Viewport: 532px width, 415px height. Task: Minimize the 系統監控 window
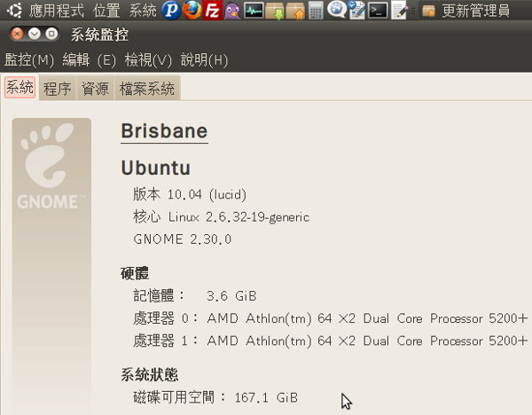point(35,34)
